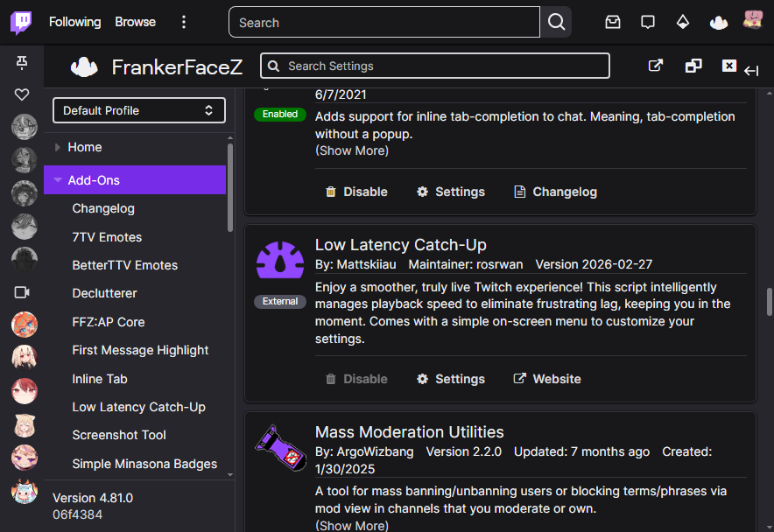
Task: View the Inline Tab Changelog
Action: coord(555,192)
